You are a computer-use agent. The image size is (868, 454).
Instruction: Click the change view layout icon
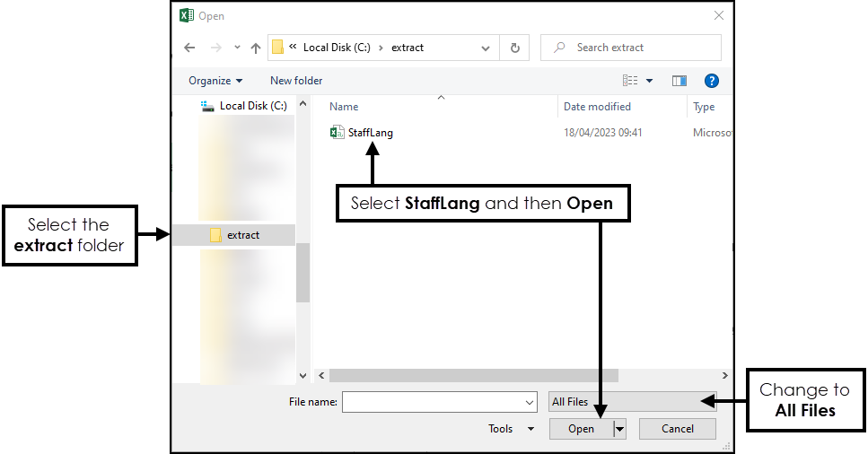630,81
